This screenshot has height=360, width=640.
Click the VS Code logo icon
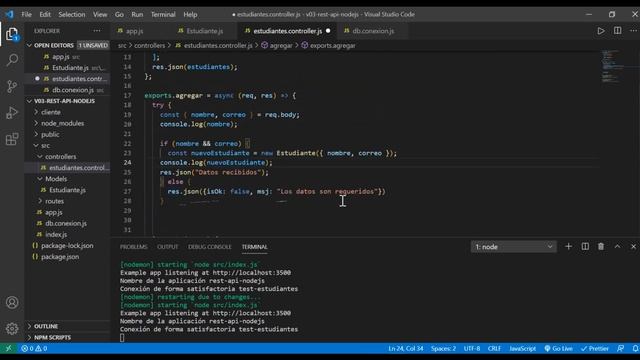(x=9, y=14)
